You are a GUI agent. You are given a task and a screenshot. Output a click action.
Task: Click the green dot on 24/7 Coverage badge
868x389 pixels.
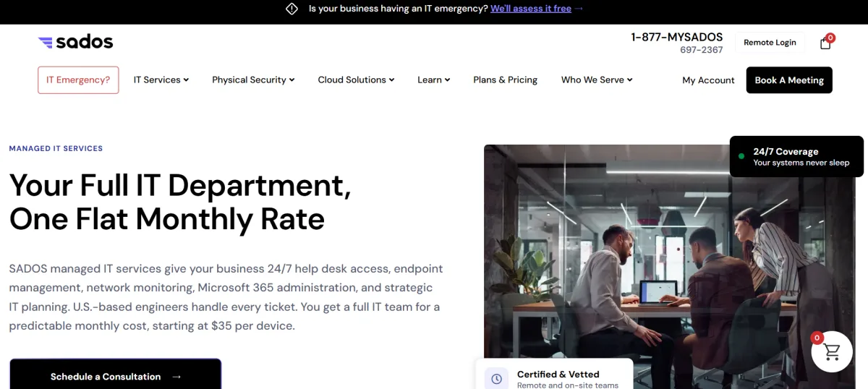tap(741, 156)
